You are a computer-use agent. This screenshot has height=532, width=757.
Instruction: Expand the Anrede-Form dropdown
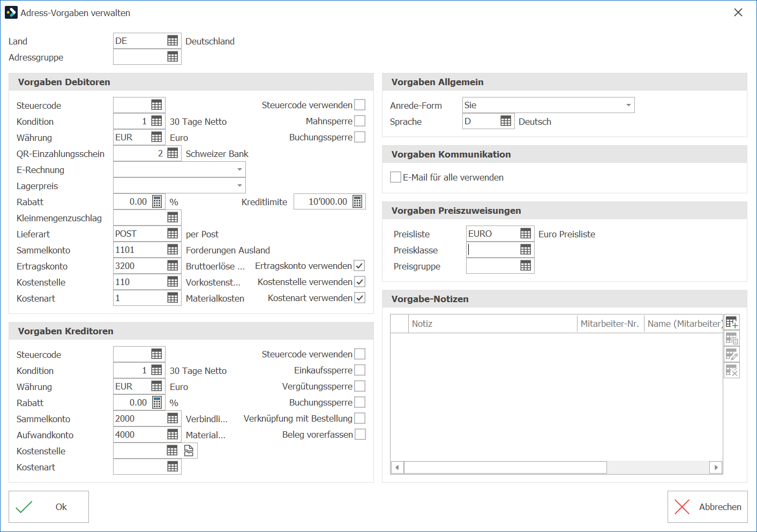tap(628, 105)
